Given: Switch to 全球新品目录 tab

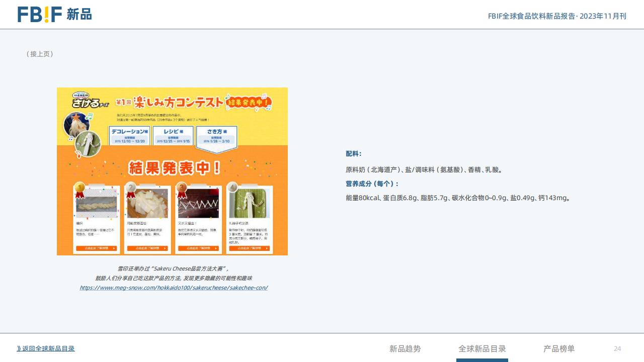Looking at the screenshot, I should click(482, 348).
